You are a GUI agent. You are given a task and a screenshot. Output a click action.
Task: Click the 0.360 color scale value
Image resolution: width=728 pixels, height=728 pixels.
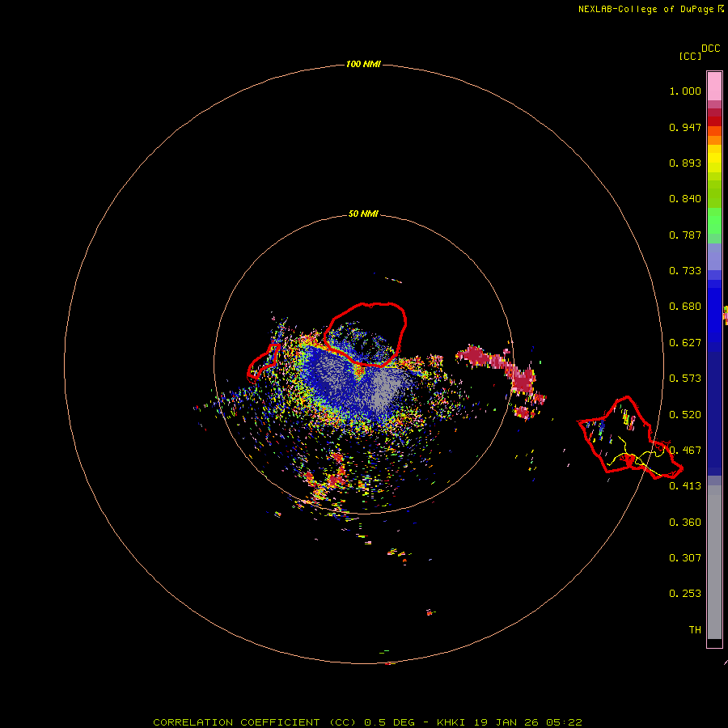685,523
